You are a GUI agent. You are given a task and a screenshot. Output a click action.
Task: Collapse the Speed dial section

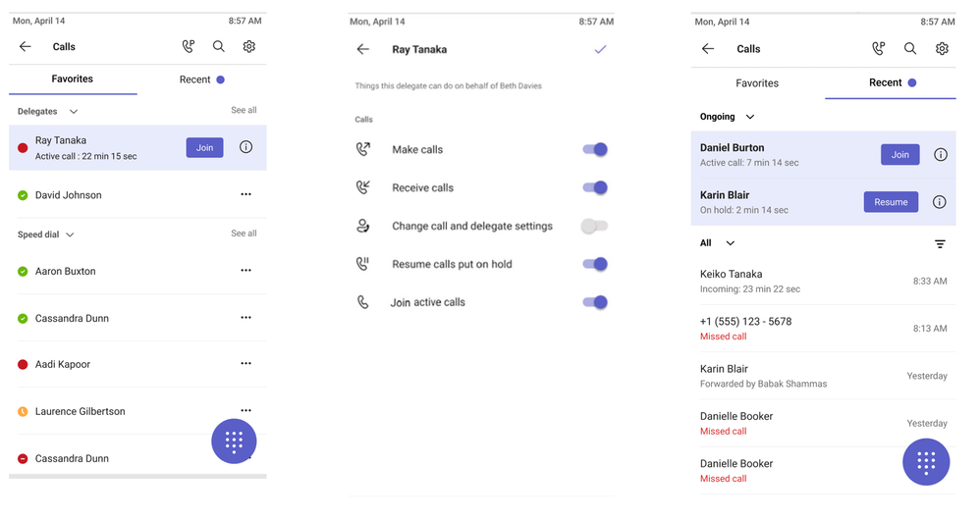70,234
